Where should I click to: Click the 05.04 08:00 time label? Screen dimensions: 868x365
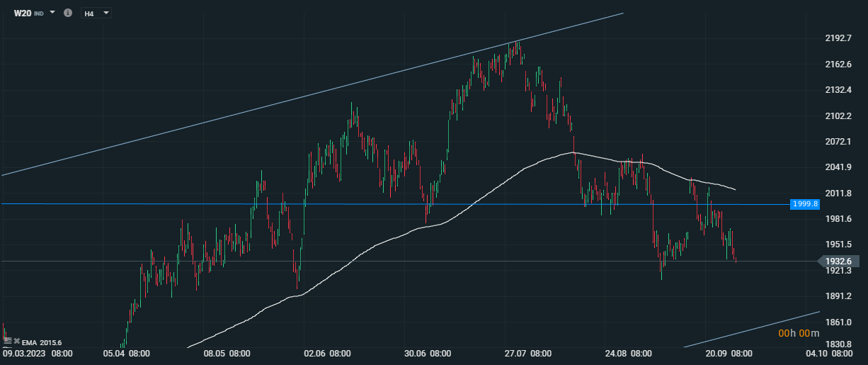[126, 353]
